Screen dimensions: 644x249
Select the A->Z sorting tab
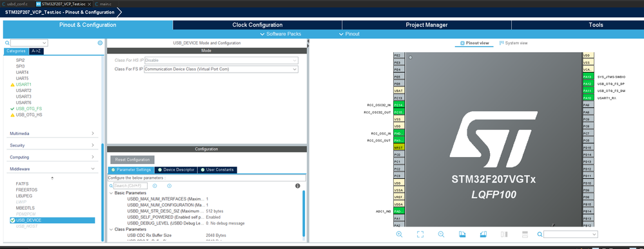pos(36,51)
